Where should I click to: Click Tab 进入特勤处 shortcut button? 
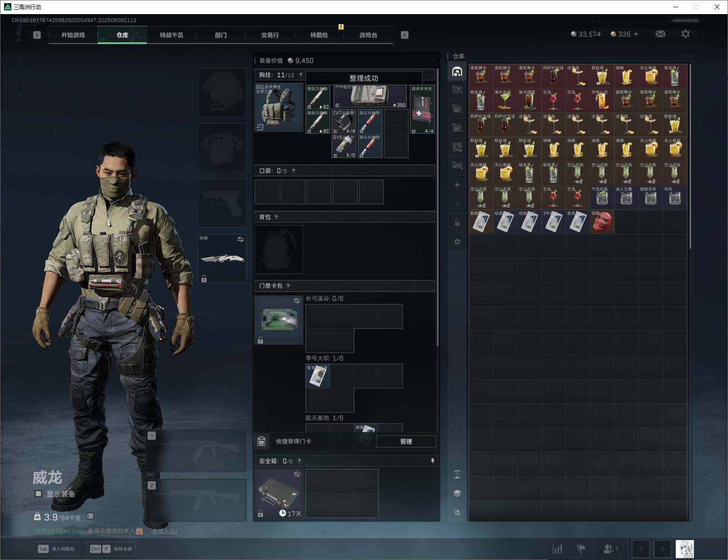click(x=56, y=549)
